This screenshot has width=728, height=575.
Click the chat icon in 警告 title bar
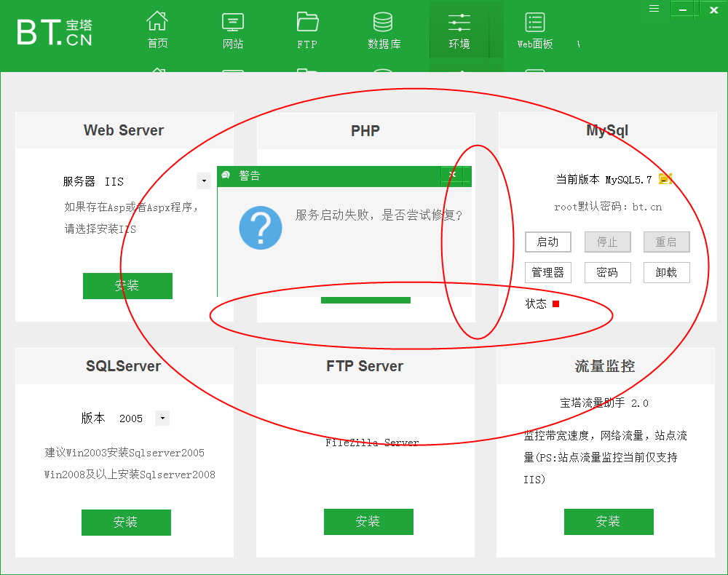pos(226,175)
